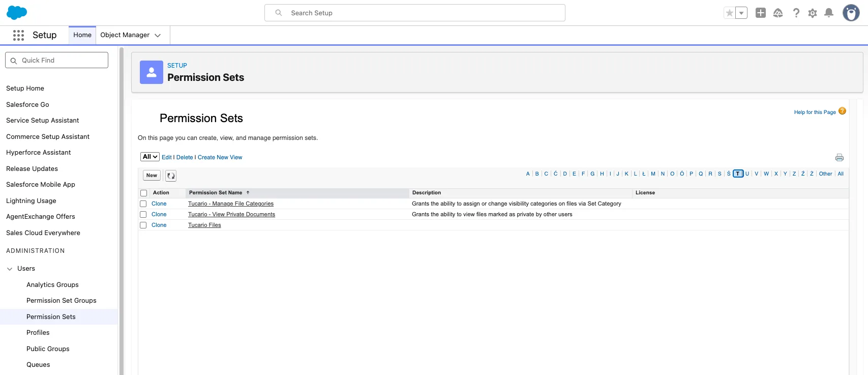Select Profiles in the sidebar
Screen dimensions: 868x375
[38, 333]
